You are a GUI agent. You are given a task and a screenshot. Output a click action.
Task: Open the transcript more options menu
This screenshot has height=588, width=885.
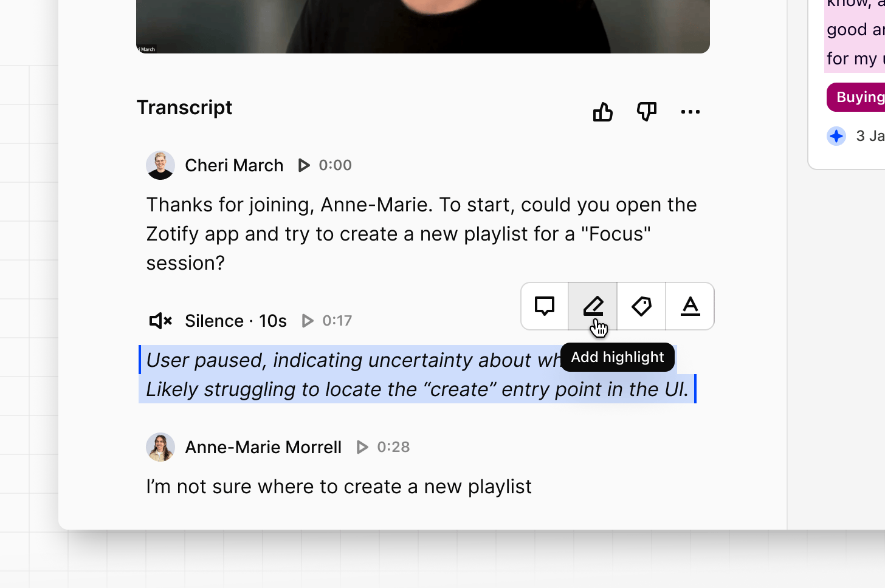(x=690, y=112)
